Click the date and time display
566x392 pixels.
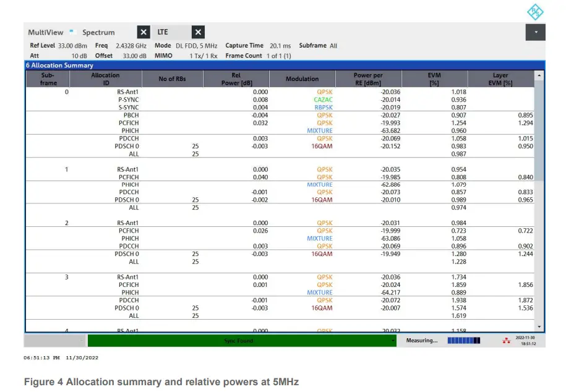(525, 341)
